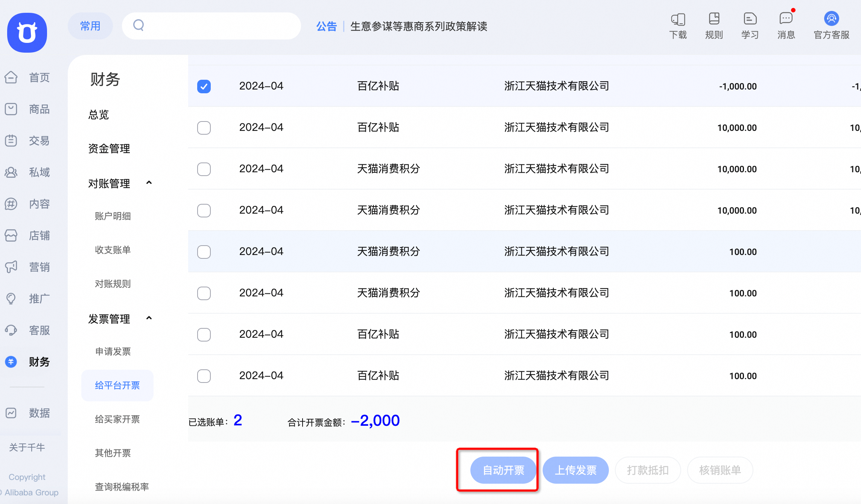This screenshot has width=861, height=504.
Task: Click the 推广 promotion bulb icon
Action: click(11, 299)
